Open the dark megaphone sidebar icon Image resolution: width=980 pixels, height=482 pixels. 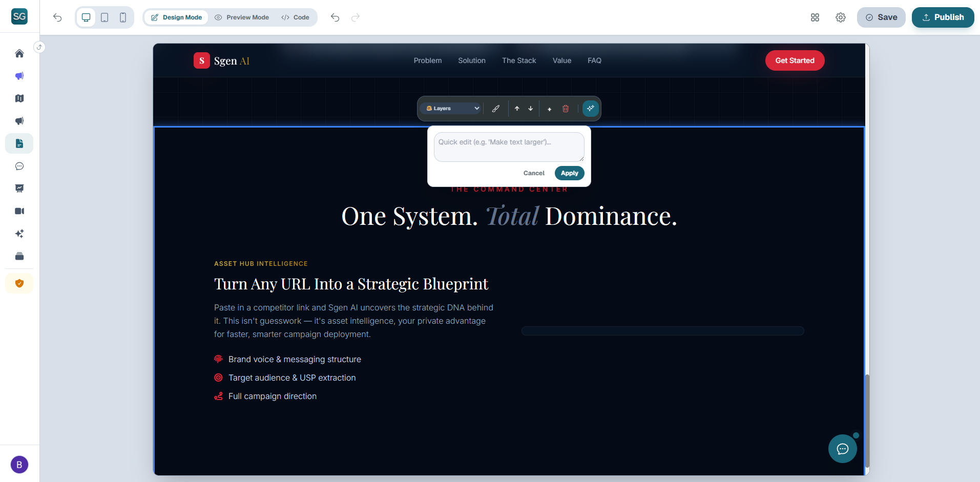(x=19, y=121)
